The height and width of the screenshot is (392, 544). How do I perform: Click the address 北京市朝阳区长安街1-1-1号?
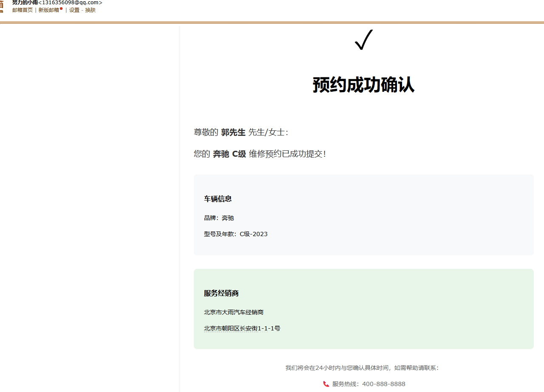click(242, 328)
